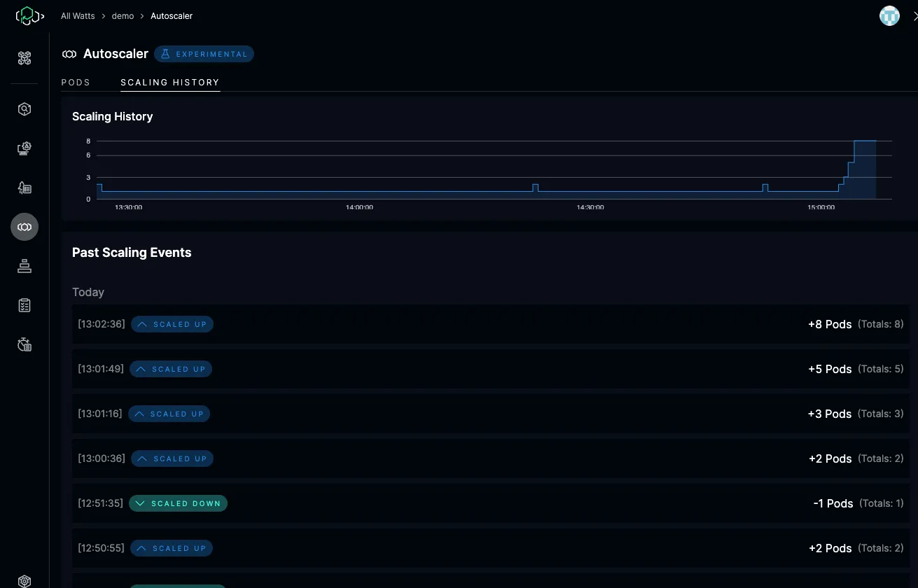
Task: Click the user avatar in top-right
Action: point(889,15)
